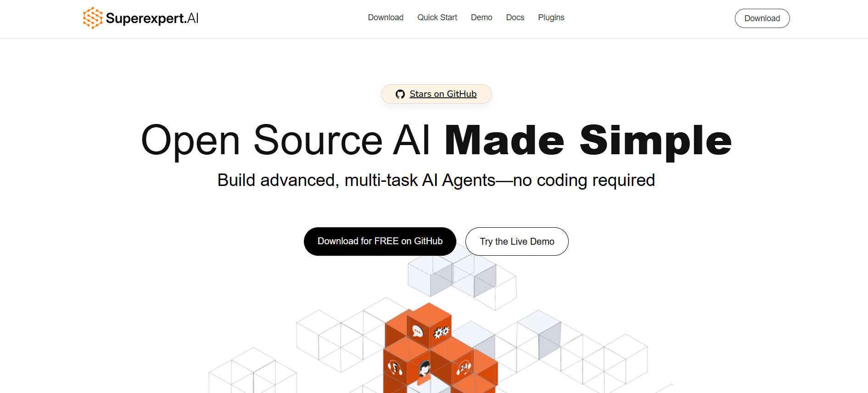The image size is (868, 393).
Task: Click the 24-hour phone icon on cube
Action: [x=464, y=368]
